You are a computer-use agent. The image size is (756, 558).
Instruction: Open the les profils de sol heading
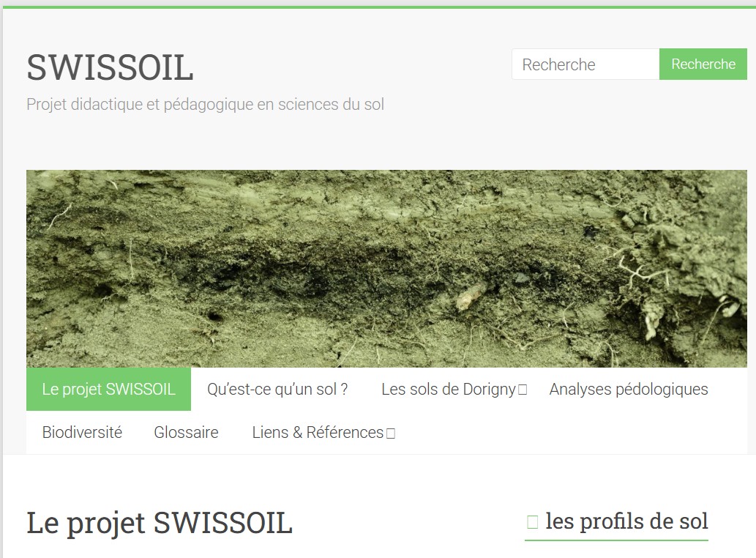(626, 521)
